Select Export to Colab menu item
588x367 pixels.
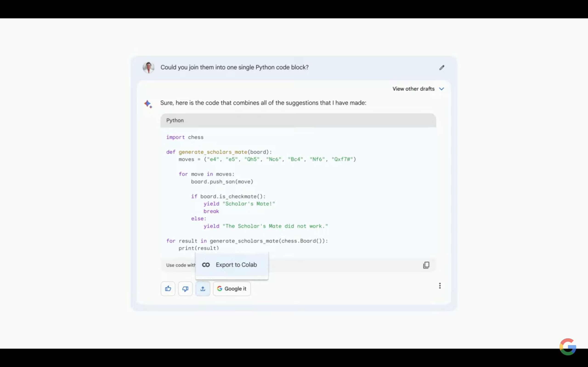(x=236, y=265)
